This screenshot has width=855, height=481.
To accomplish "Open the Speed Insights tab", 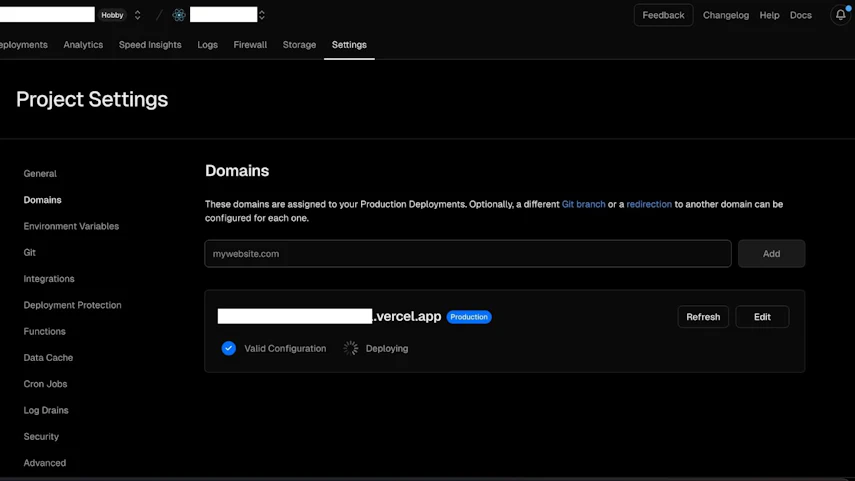I will point(150,45).
